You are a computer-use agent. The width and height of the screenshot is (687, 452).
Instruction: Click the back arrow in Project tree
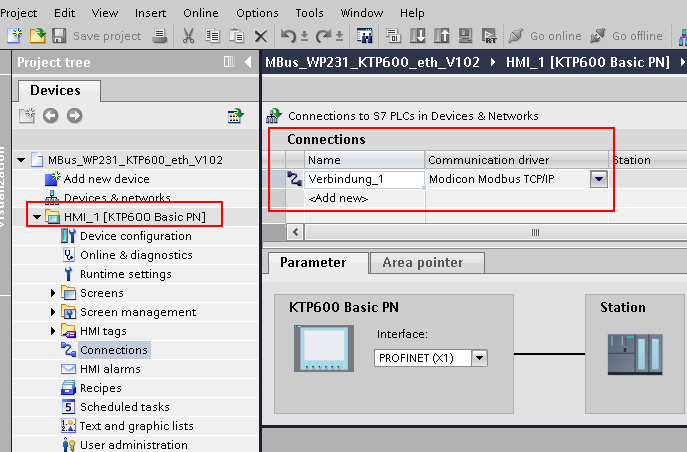point(50,116)
